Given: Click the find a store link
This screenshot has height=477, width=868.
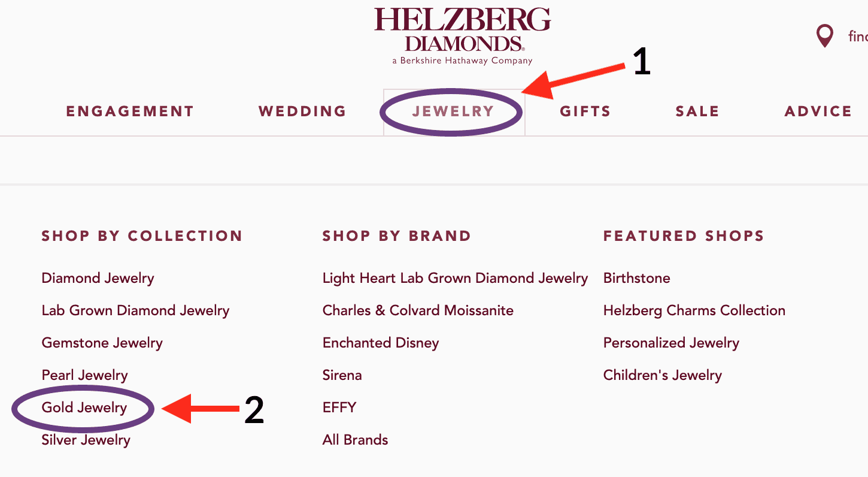Looking at the screenshot, I should 857,36.
